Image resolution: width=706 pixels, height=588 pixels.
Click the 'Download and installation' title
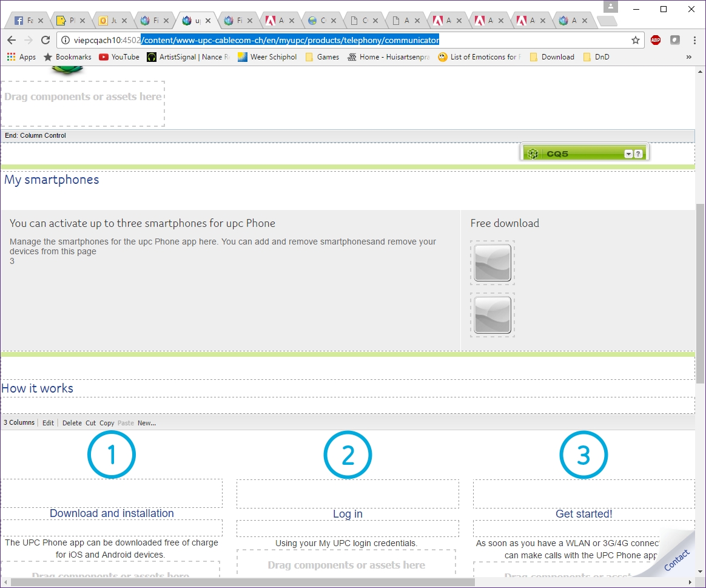point(112,513)
